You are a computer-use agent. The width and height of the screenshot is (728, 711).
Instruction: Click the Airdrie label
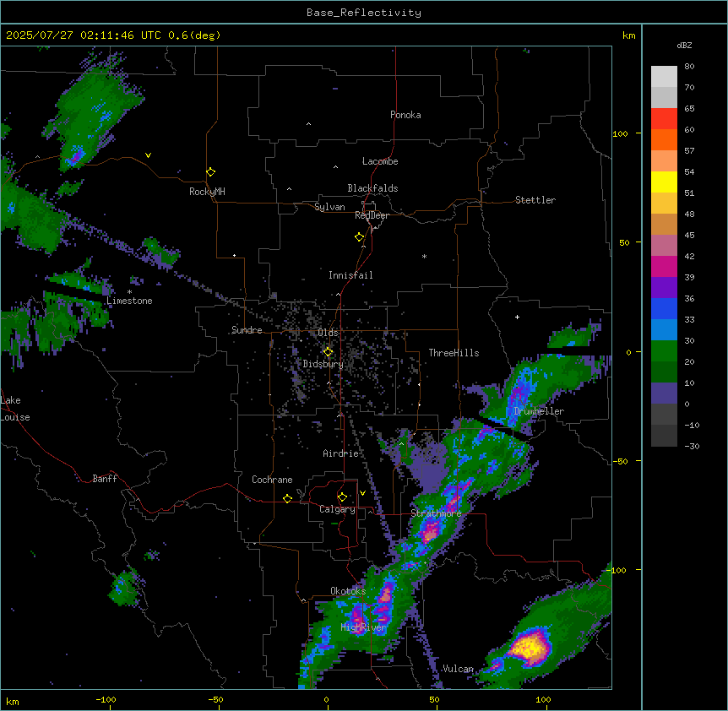pos(340,453)
